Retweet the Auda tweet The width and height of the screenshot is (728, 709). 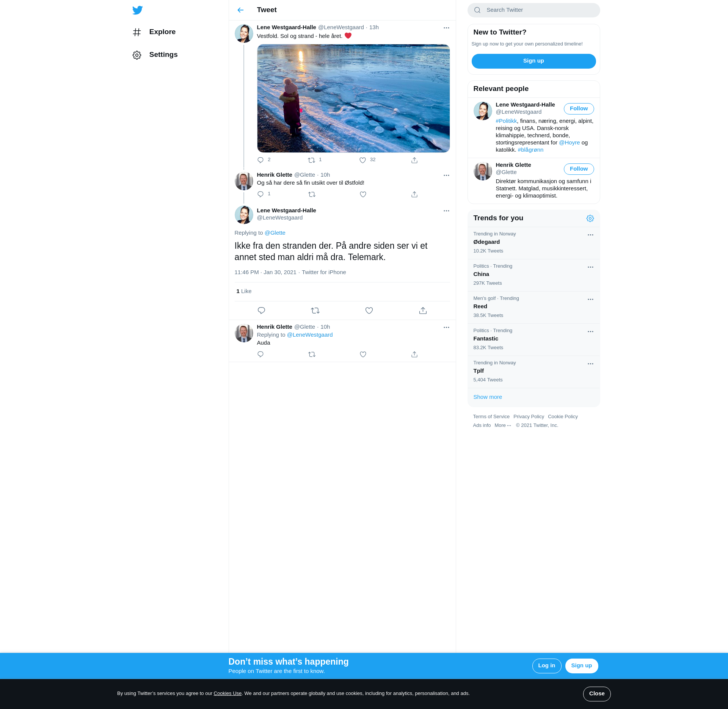[312, 354]
